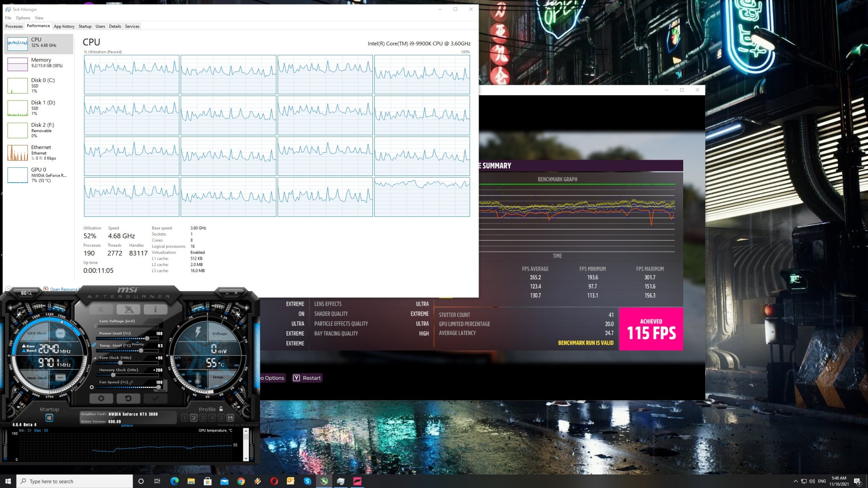Click the Restart button in the benchmark summary
The width and height of the screenshot is (868, 488).
(307, 378)
